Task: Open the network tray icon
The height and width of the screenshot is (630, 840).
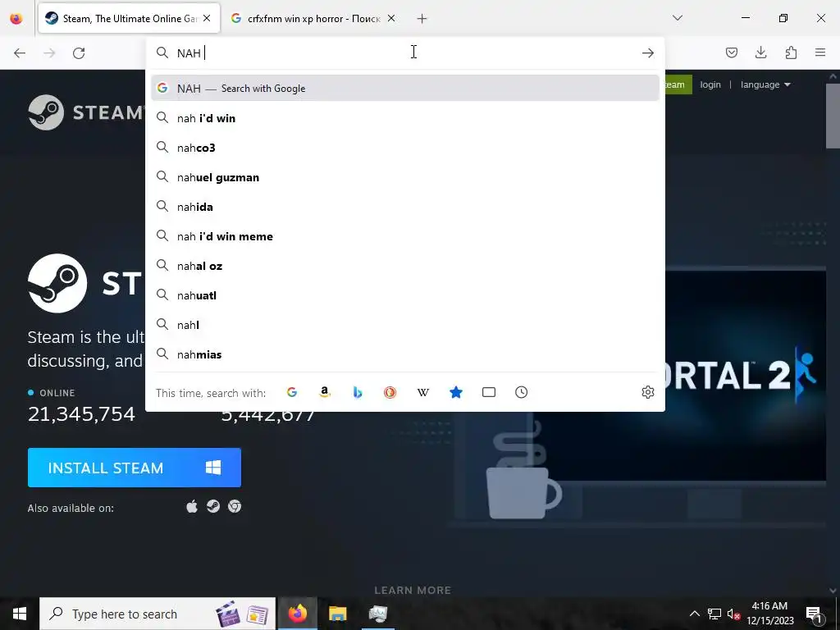Action: (x=714, y=614)
